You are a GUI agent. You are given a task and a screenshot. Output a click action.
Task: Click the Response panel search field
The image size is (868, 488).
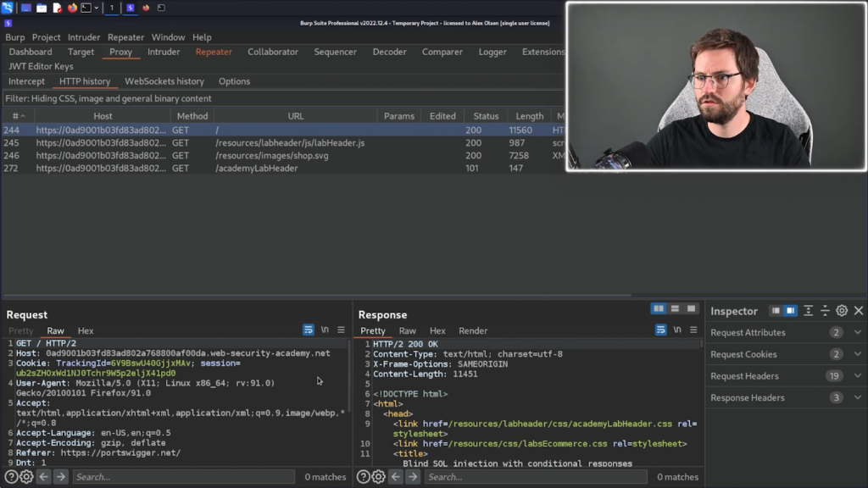pos(534,477)
